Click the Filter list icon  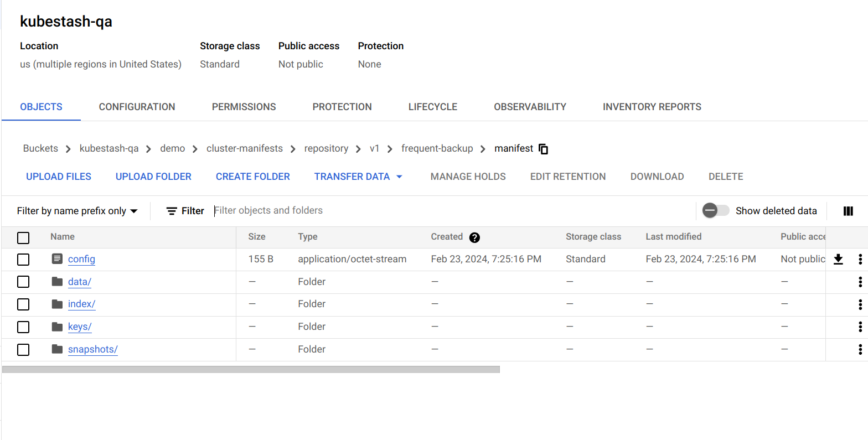[x=172, y=211]
